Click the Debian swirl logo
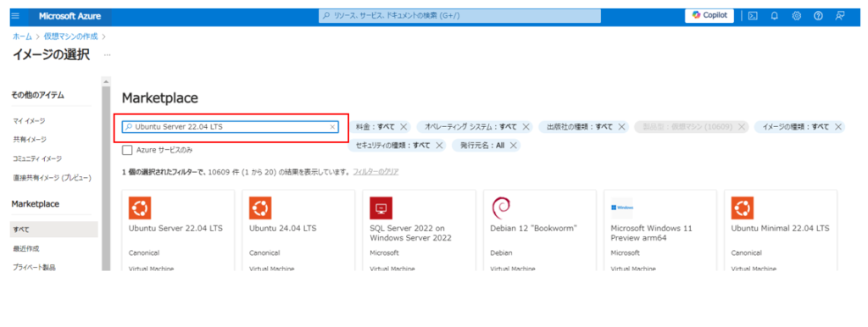 pyautogui.click(x=500, y=208)
